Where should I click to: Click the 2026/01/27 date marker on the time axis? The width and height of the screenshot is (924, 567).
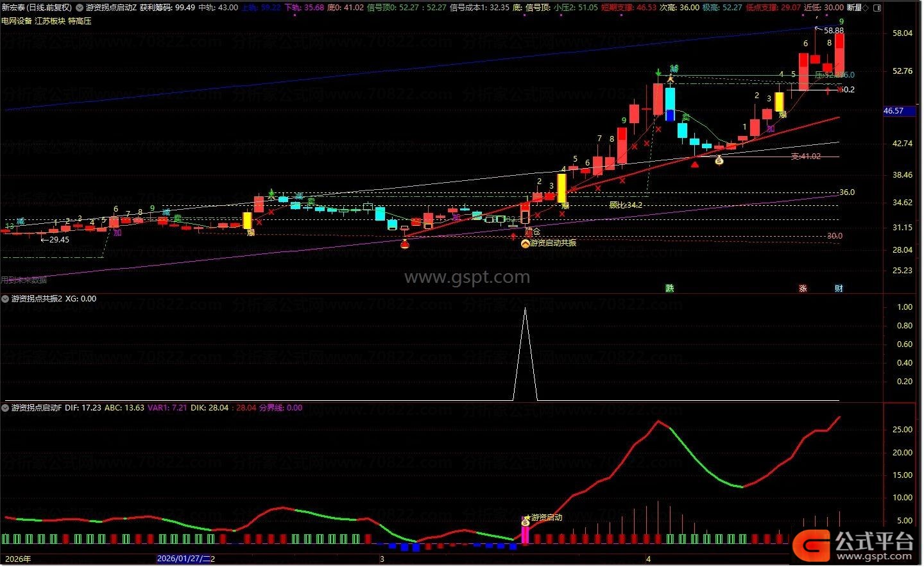tap(186, 559)
